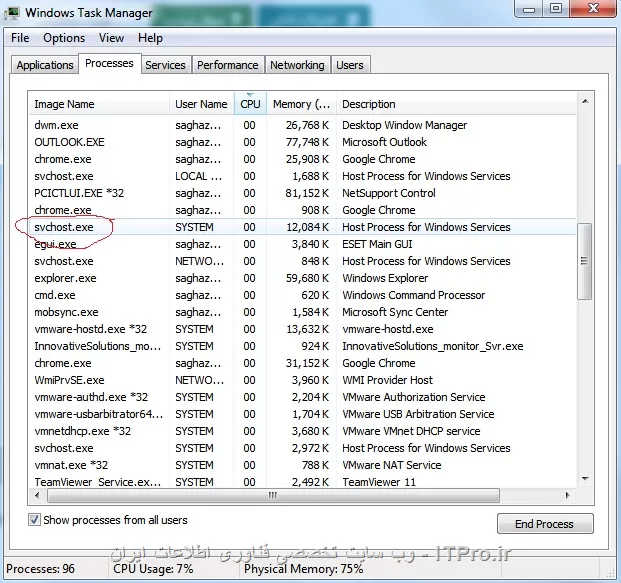The height and width of the screenshot is (583, 621).
Task: Select chrome.exe using 908 K memory
Action: pyautogui.click(x=303, y=210)
